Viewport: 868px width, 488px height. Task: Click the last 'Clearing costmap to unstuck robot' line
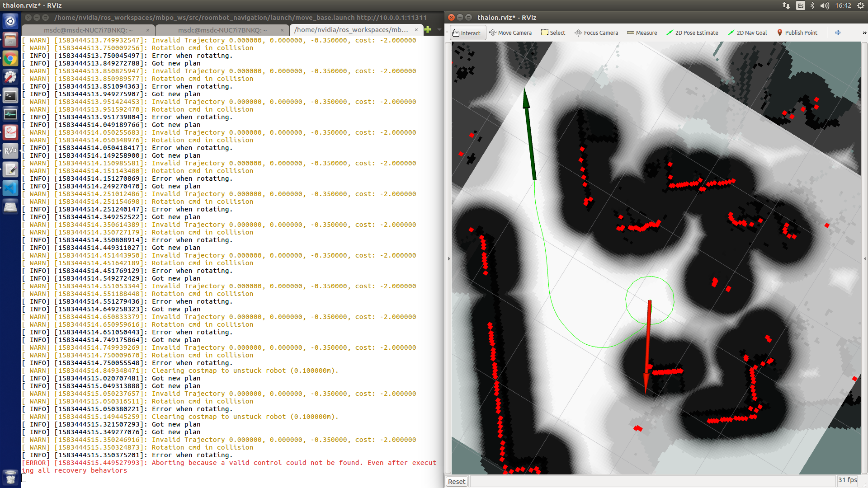tap(180, 417)
